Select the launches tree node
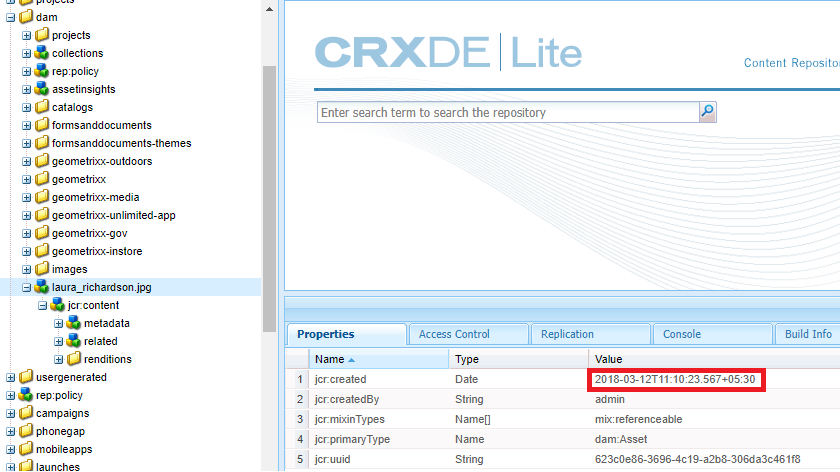840x472 pixels. coord(58,467)
